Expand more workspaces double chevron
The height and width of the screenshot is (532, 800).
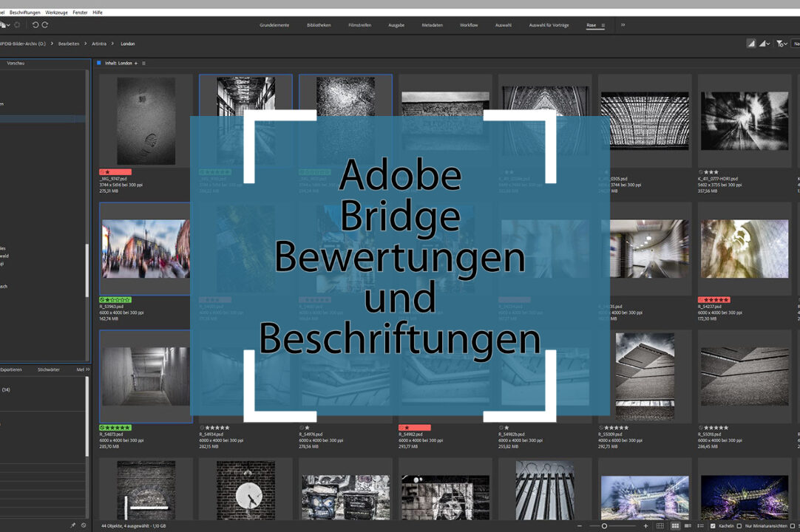click(x=623, y=24)
